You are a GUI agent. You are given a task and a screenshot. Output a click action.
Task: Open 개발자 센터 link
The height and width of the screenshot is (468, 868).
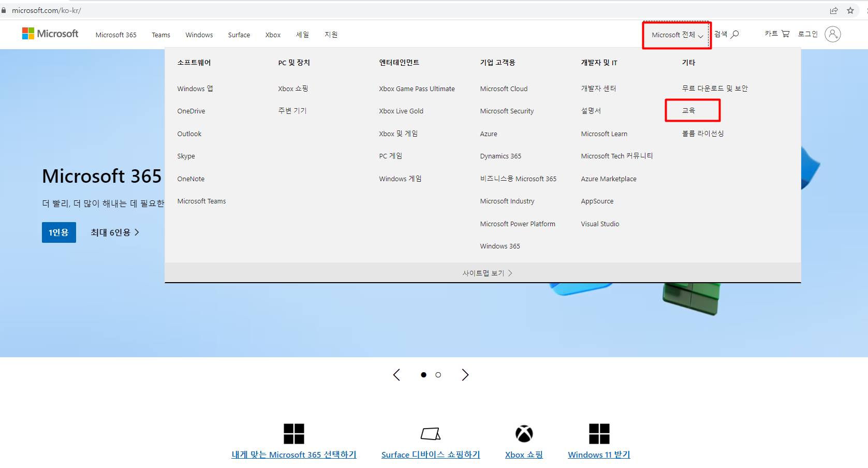click(599, 89)
